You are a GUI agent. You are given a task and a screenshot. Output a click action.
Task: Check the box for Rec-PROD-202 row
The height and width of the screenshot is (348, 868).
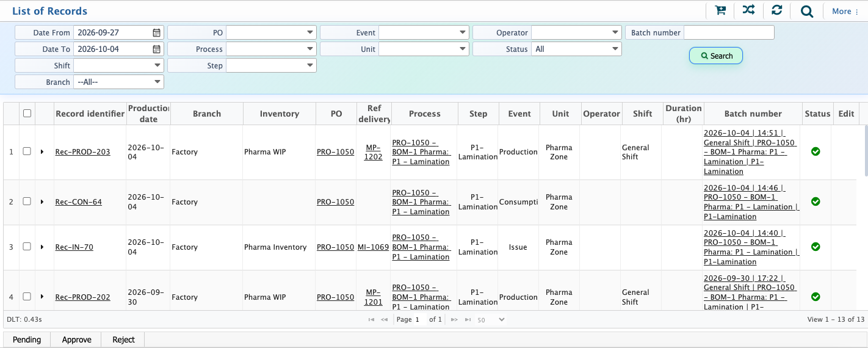pyautogui.click(x=27, y=297)
